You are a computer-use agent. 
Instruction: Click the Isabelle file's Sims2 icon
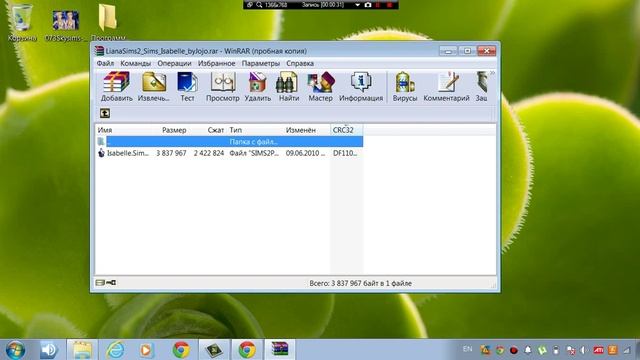point(101,153)
